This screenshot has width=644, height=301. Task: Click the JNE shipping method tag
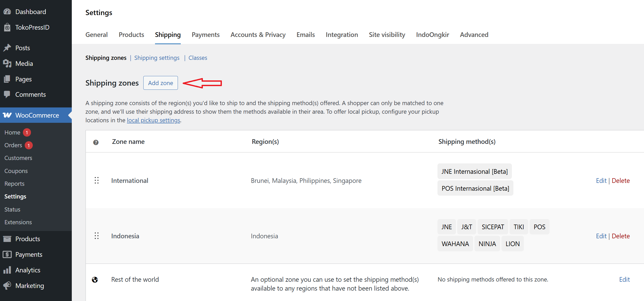click(x=447, y=227)
